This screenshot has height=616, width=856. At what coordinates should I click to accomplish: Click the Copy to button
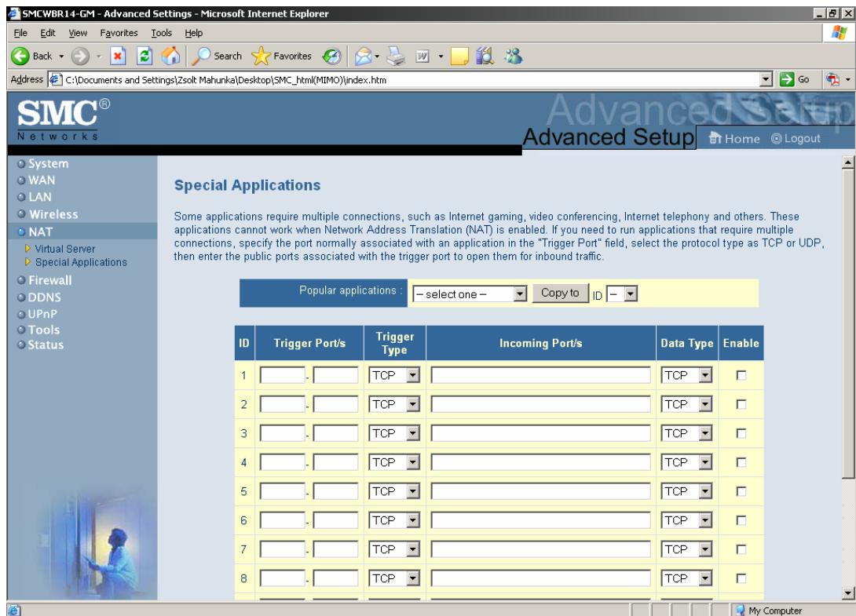[560, 293]
